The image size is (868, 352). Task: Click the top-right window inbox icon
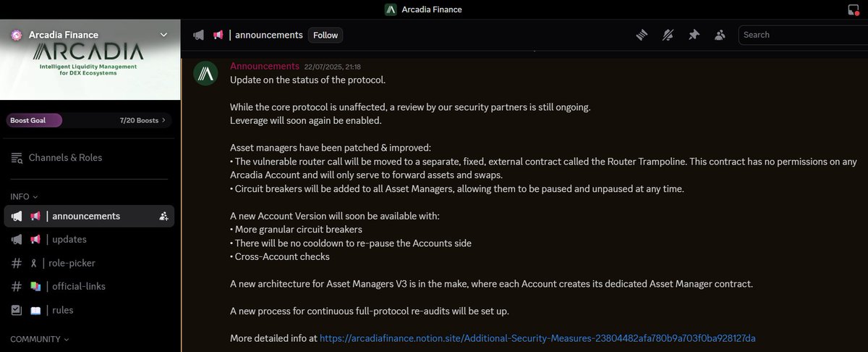pos(853,9)
